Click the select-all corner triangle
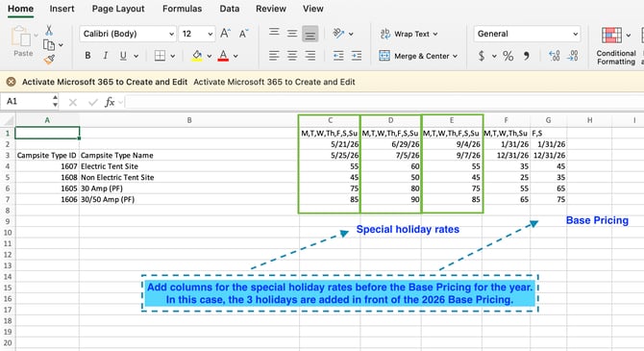The height and width of the screenshot is (351, 644). tap(8, 120)
